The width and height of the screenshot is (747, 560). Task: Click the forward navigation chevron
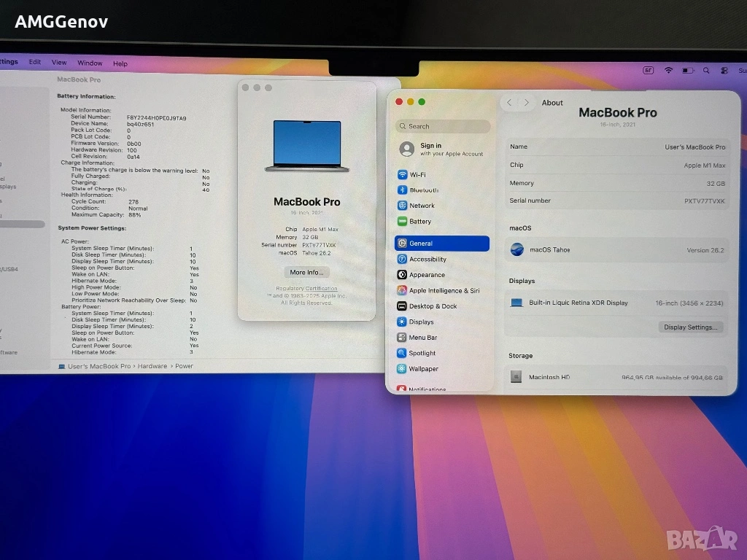pos(527,103)
